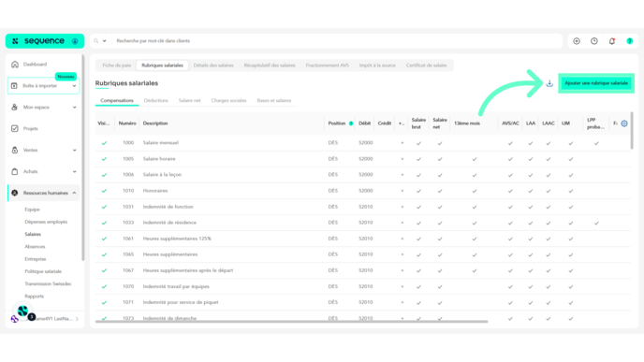Expand Mon espace chevron

point(74,108)
